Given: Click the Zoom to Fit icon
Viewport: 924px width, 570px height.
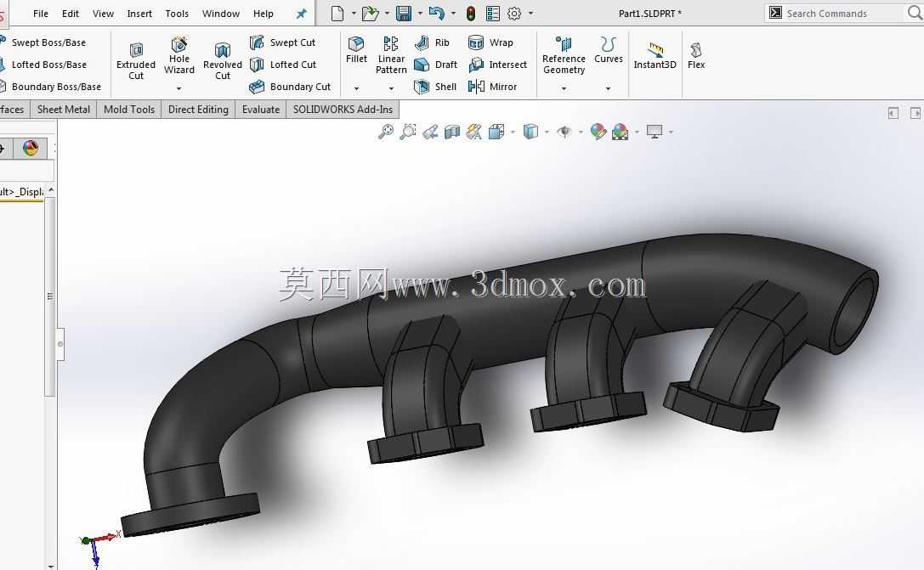Looking at the screenshot, I should (x=385, y=132).
